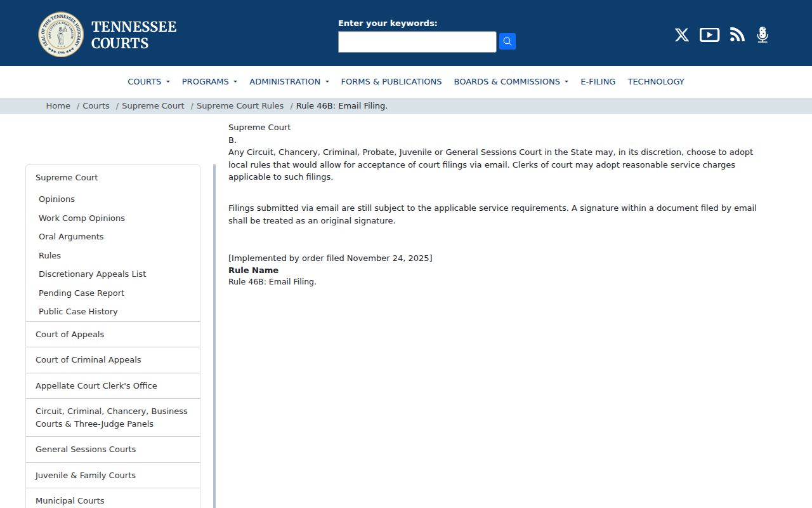Open Circuit, Criminal, Chancery, Business Courts item
Viewport: 812px width, 508px height.
pyautogui.click(x=113, y=418)
